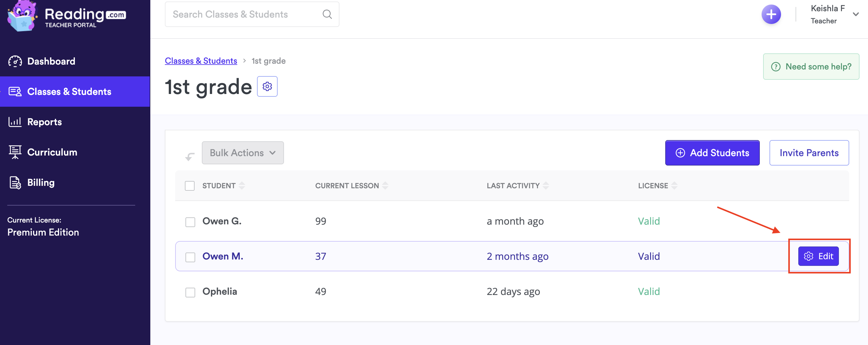Screen dimensions: 868x345
Task: Click the Add Students button
Action: click(x=712, y=153)
